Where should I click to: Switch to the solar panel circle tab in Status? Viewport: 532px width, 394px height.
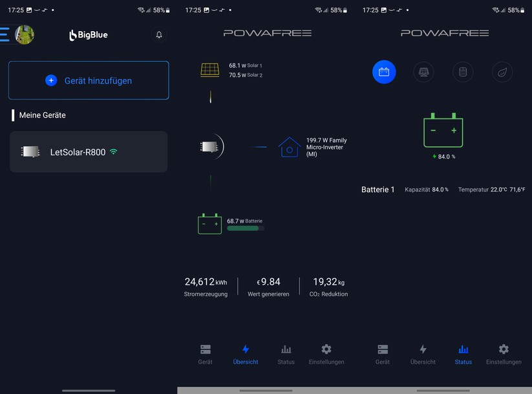(x=423, y=72)
